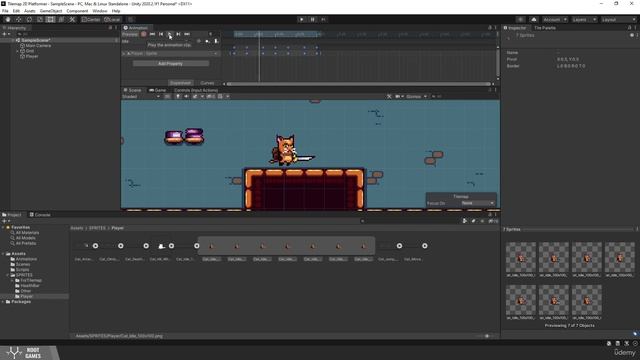This screenshot has height=360, width=640.
Task: Click the Add Property button
Action: pyautogui.click(x=171, y=64)
